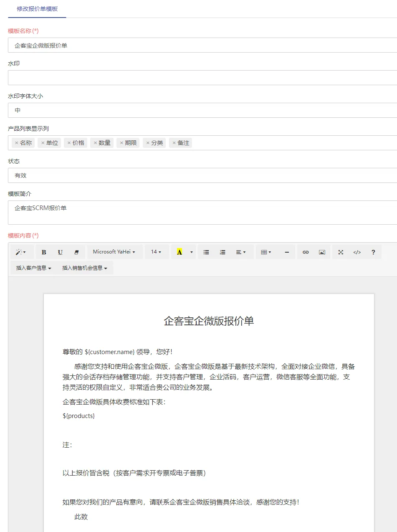Remove the 数量 column tag
Image resolution: width=397 pixels, height=532 pixels.
point(96,143)
